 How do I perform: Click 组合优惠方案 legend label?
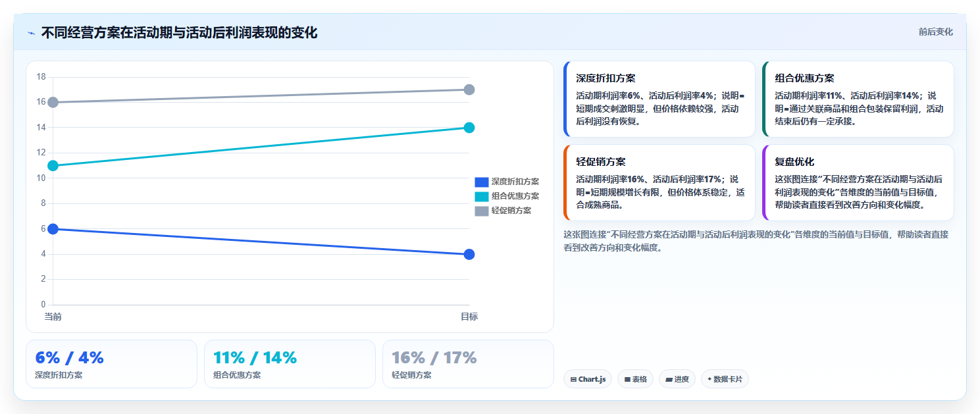point(515,196)
